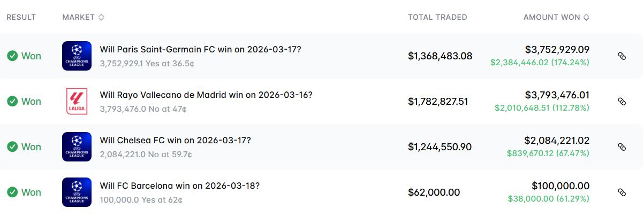The height and width of the screenshot is (216, 644).
Task: Click green Won checkmark for Chelsea FC
Action: tap(12, 146)
